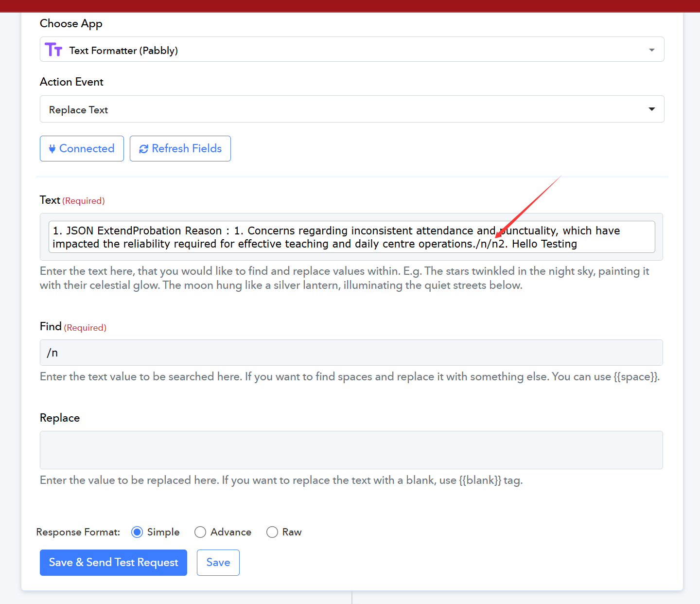Click the Find field containing /n
This screenshot has height=604, width=700.
(351, 353)
